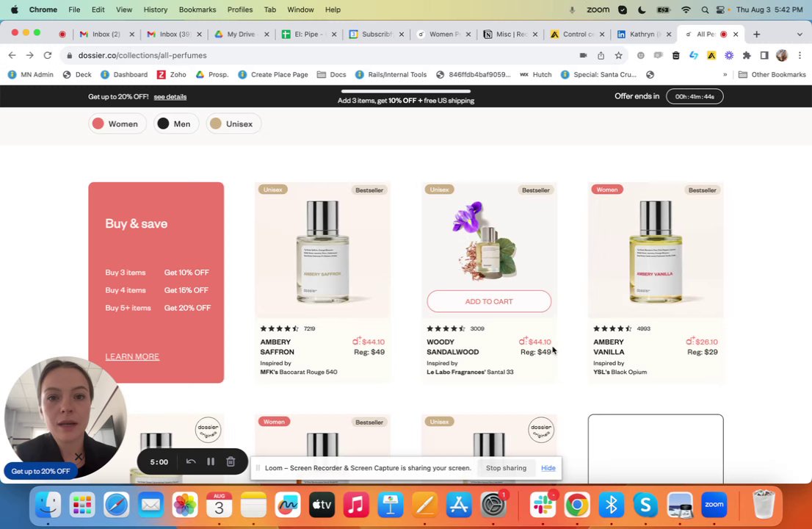Add Woody Sandalwood to cart
Image resolution: width=812 pixels, height=529 pixels.
coord(489,301)
